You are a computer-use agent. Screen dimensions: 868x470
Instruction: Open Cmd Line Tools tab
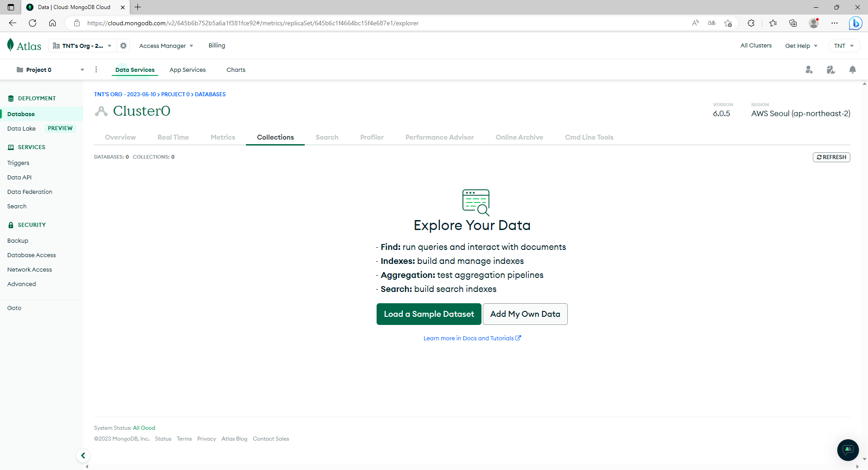point(589,137)
